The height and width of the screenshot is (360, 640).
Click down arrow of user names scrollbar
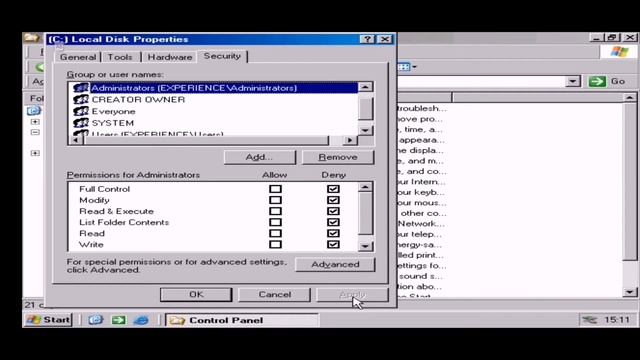point(365,130)
